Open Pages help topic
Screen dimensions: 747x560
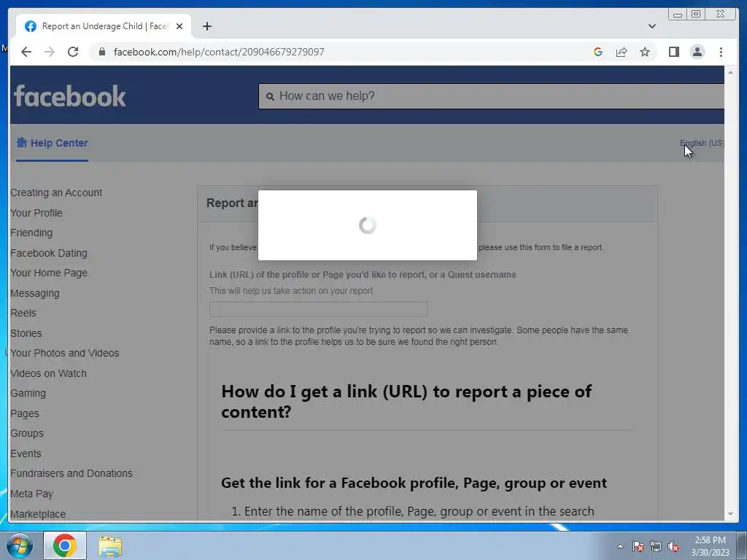tap(25, 414)
